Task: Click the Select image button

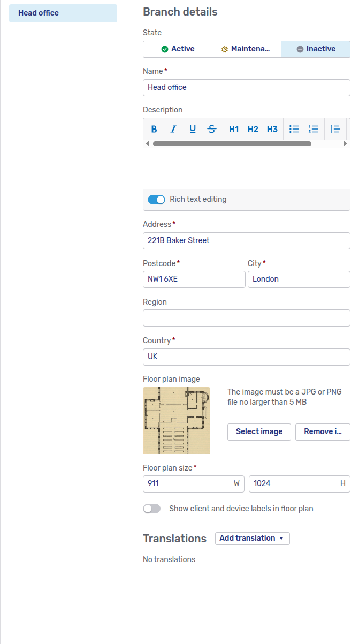Action: 259,431
